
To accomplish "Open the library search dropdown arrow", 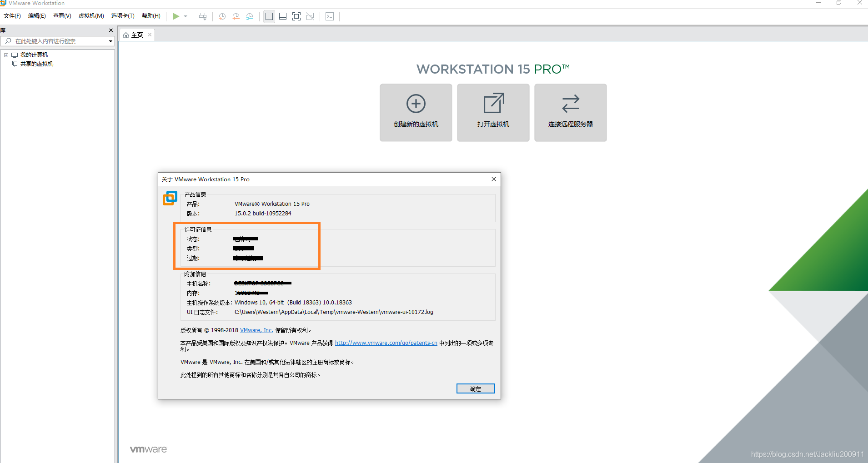I will point(110,41).
